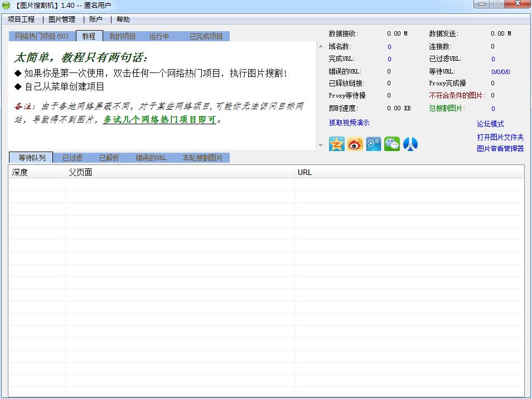This screenshot has width=532, height=399.
Task: Click the Tencent Weibo share icon
Action: click(x=374, y=144)
